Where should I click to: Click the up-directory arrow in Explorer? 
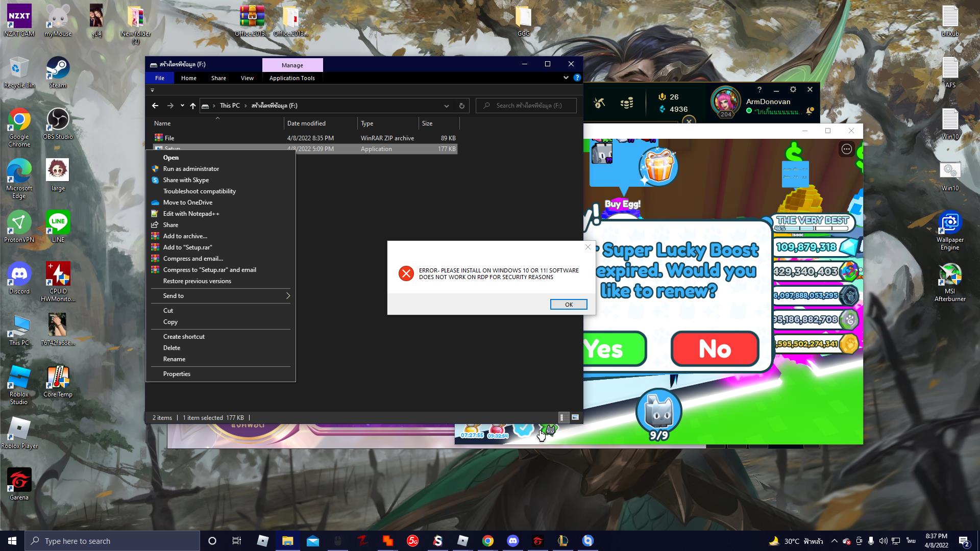[192, 106]
